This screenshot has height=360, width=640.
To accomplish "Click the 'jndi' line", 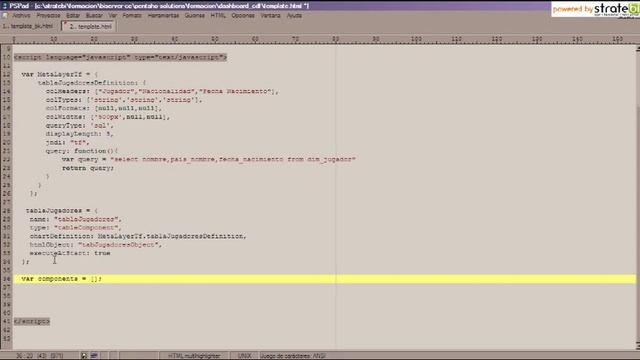I will 67,142.
